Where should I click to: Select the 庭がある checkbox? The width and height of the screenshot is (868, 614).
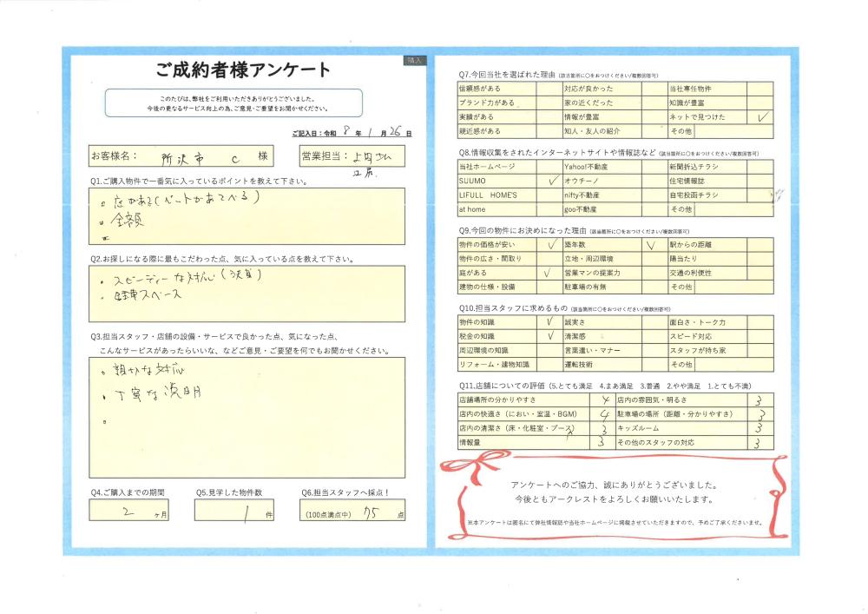pos(551,273)
